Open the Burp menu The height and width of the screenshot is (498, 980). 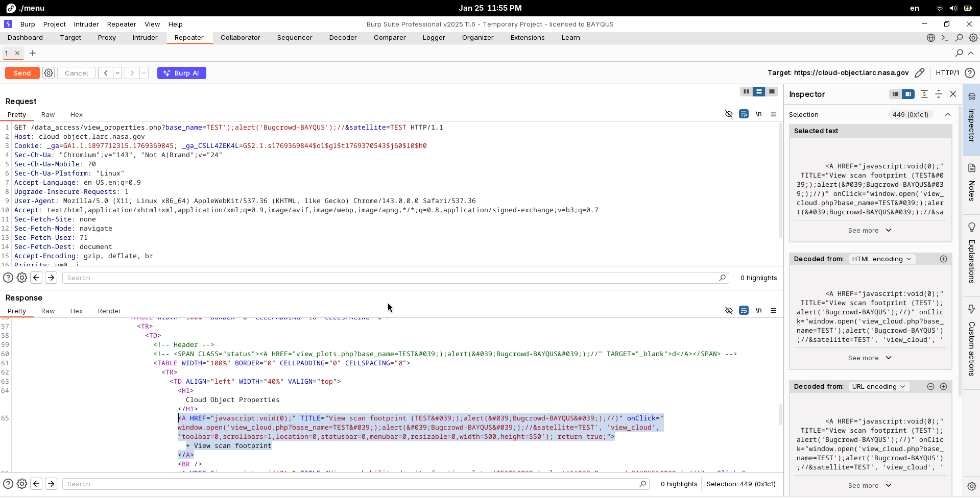coord(28,24)
